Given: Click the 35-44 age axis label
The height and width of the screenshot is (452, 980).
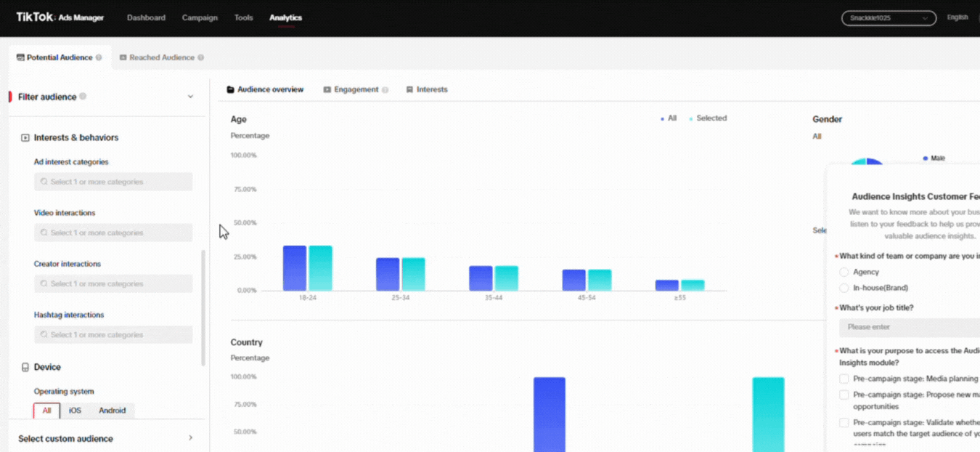Looking at the screenshot, I should point(493,298).
